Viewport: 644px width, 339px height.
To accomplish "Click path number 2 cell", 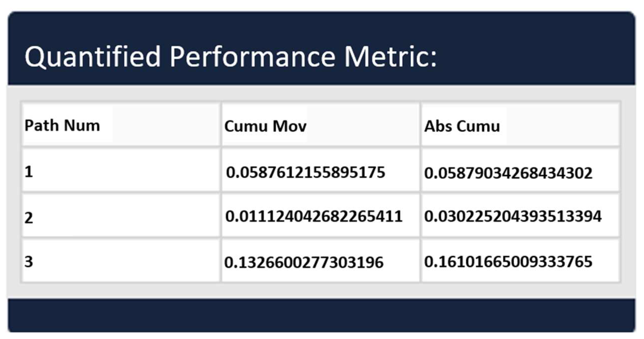I will [29, 218].
